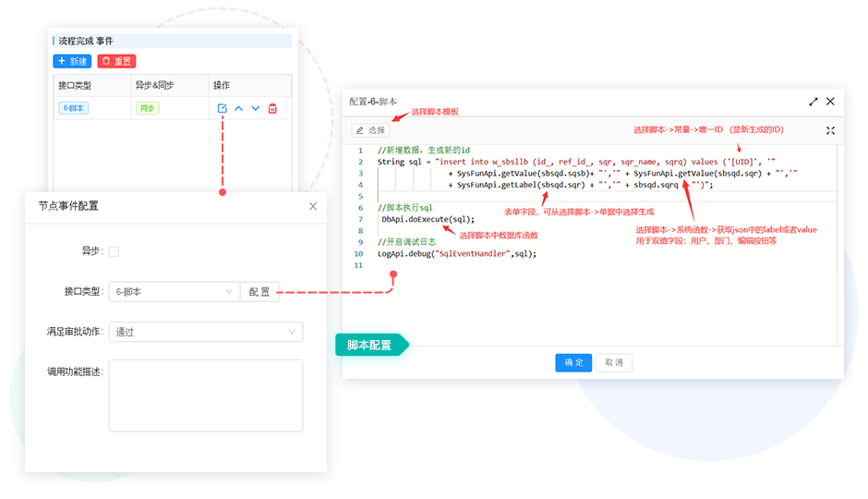Open the 接口类型 dropdown
Viewport: 868px width, 499px height.
[x=175, y=292]
